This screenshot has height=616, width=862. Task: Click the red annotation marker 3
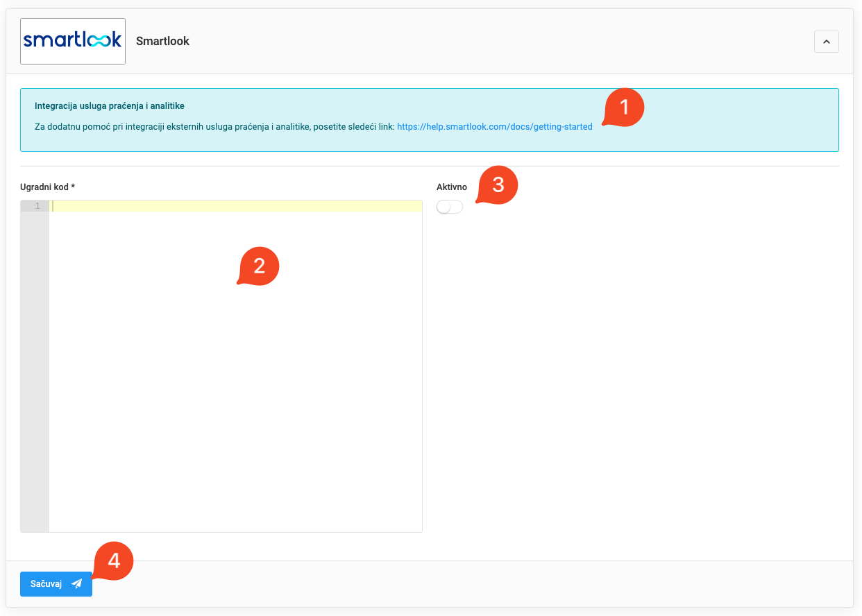tap(498, 186)
